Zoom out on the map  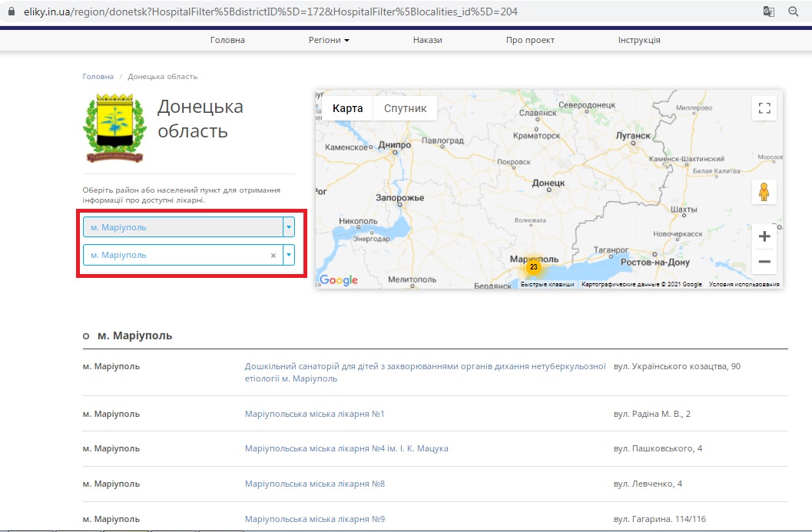coord(764,262)
